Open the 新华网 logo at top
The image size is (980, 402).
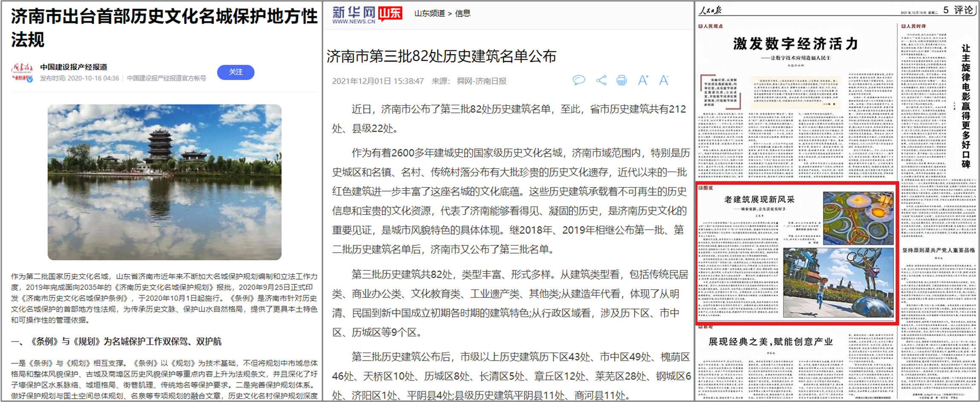tap(354, 15)
